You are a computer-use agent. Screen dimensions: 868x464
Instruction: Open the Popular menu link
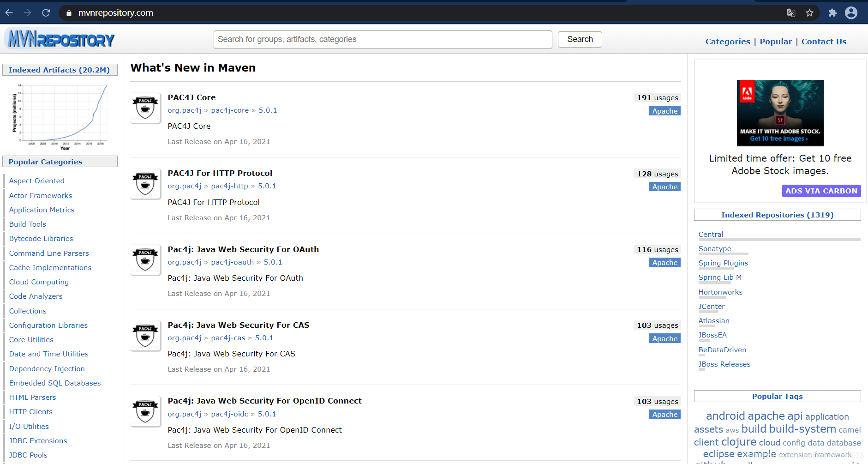point(776,42)
